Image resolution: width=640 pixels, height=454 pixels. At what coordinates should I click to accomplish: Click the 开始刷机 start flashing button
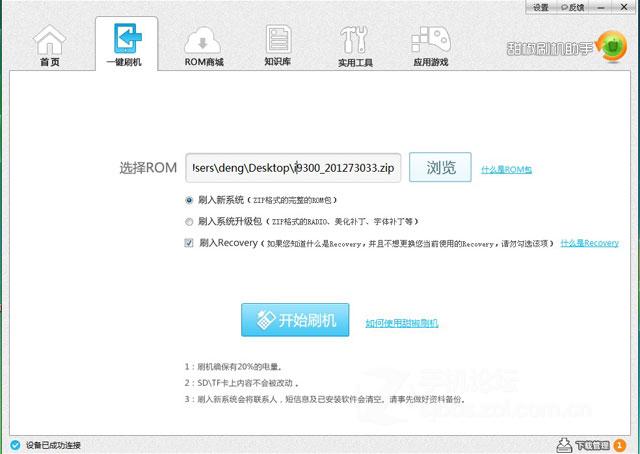click(x=295, y=320)
